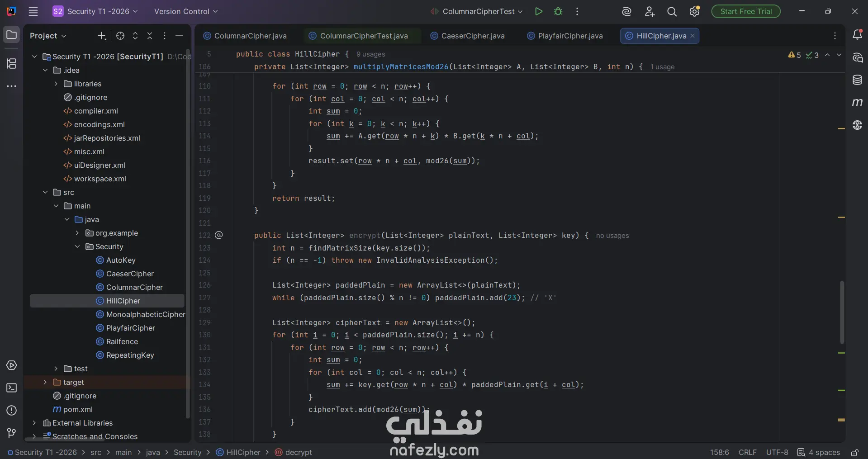The width and height of the screenshot is (868, 459).
Task: Open the Project view selector dropdown
Action: pyautogui.click(x=48, y=36)
